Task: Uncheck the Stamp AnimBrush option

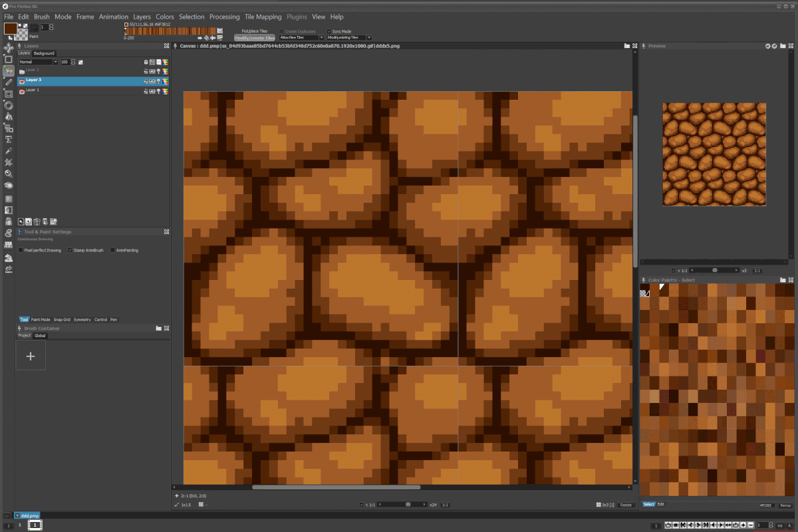Action: [70, 250]
